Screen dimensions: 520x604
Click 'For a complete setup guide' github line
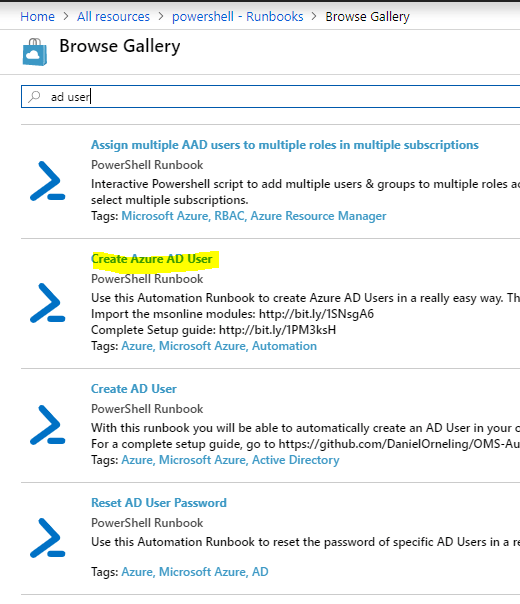point(305,444)
